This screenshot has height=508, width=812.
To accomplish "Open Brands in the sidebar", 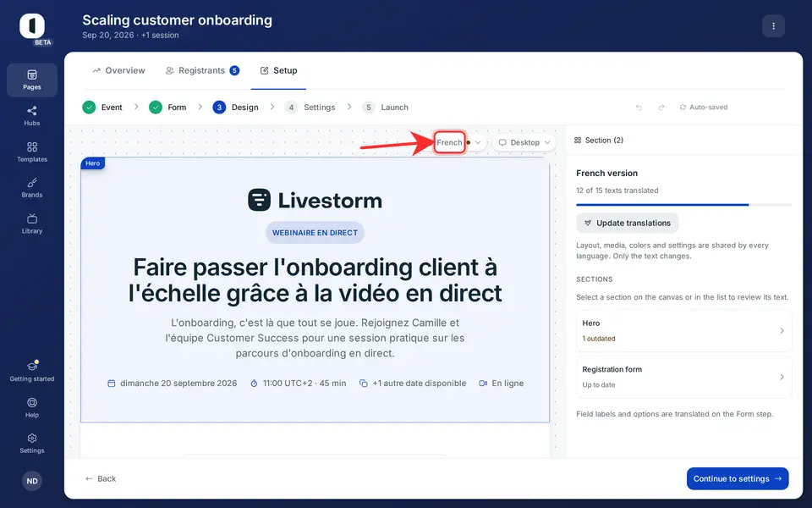I will click(32, 188).
